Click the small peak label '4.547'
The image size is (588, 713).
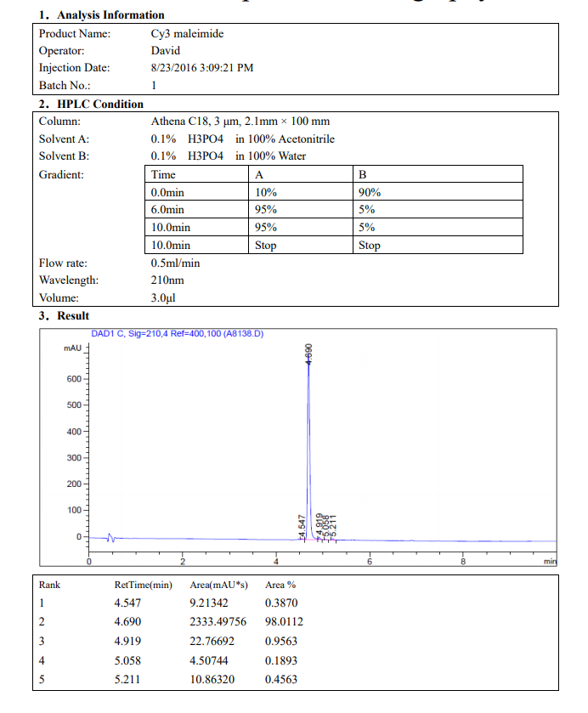click(302, 526)
